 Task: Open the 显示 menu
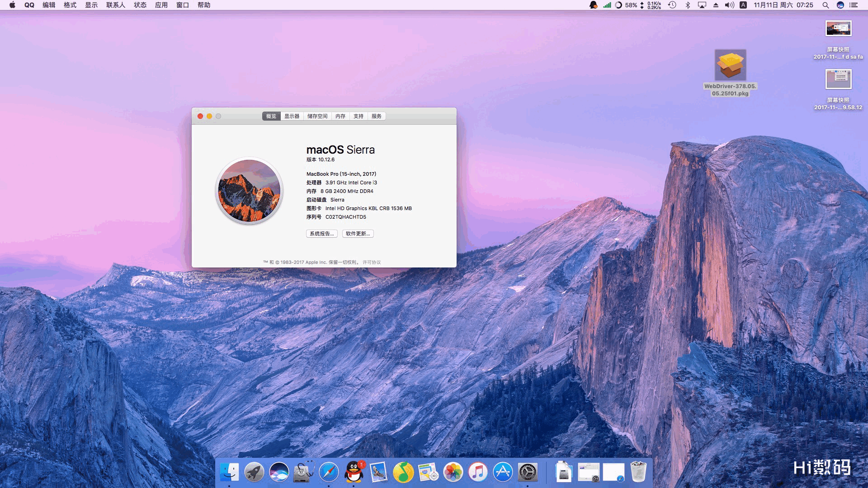tap(91, 5)
